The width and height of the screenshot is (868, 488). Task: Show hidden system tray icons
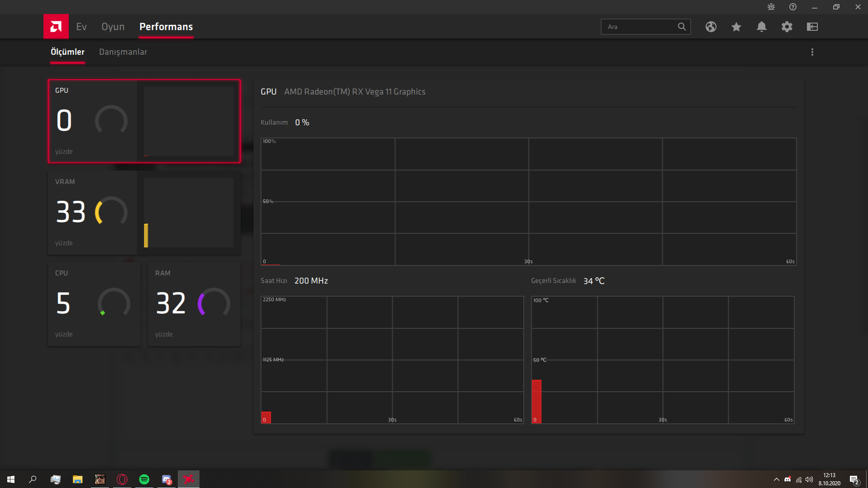pyautogui.click(x=777, y=479)
